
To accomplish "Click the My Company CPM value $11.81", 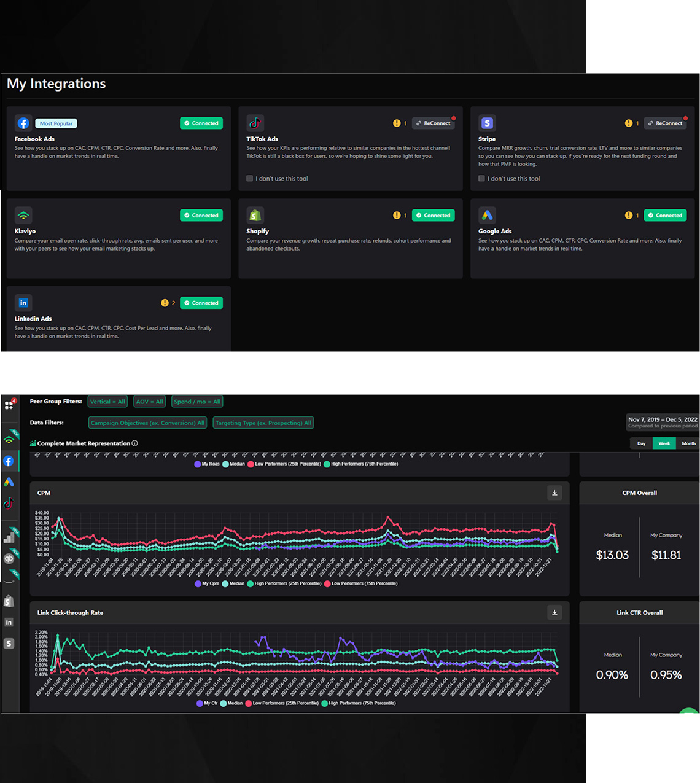I will pyautogui.click(x=666, y=555).
